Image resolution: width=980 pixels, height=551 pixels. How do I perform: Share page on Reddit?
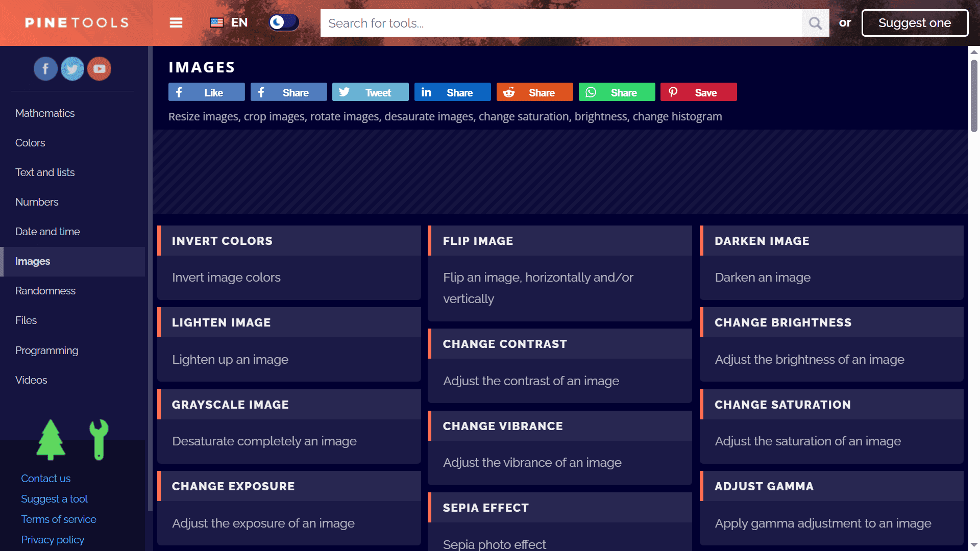click(534, 92)
